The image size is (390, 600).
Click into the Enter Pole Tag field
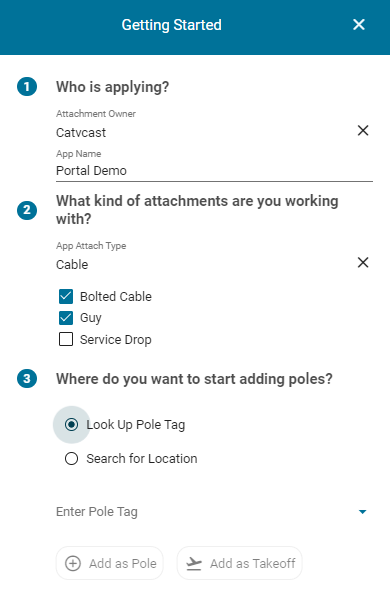point(205,512)
